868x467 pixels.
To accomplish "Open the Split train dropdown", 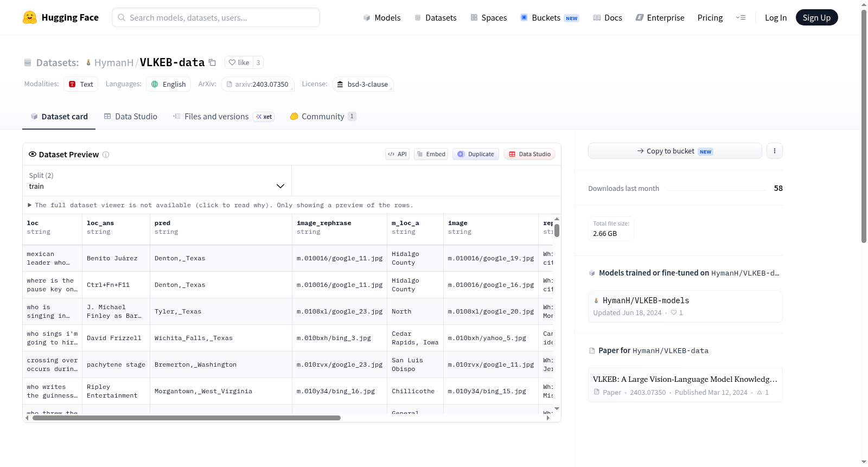I will point(157,181).
